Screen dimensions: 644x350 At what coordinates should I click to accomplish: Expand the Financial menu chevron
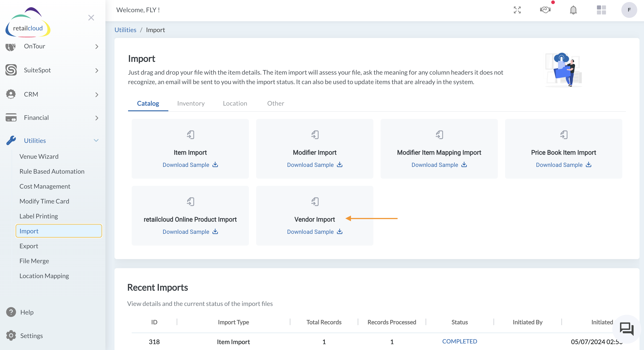(x=97, y=118)
